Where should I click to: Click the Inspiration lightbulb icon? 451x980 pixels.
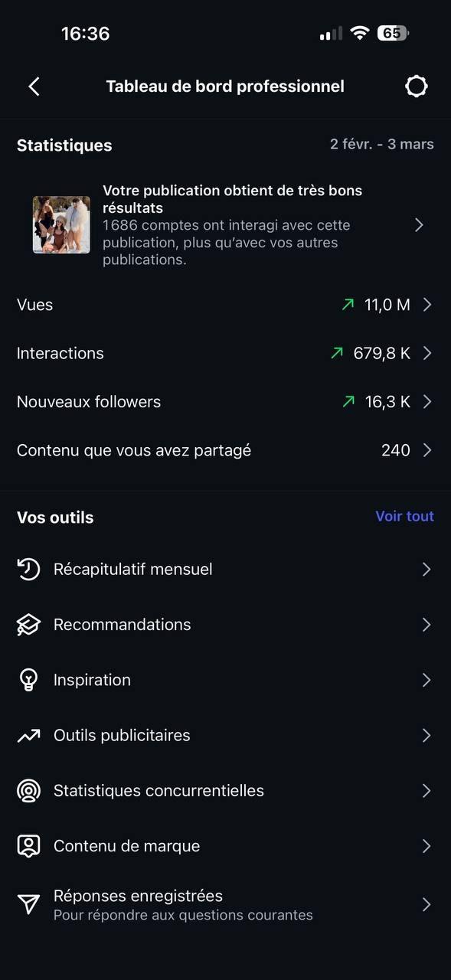pyautogui.click(x=27, y=680)
